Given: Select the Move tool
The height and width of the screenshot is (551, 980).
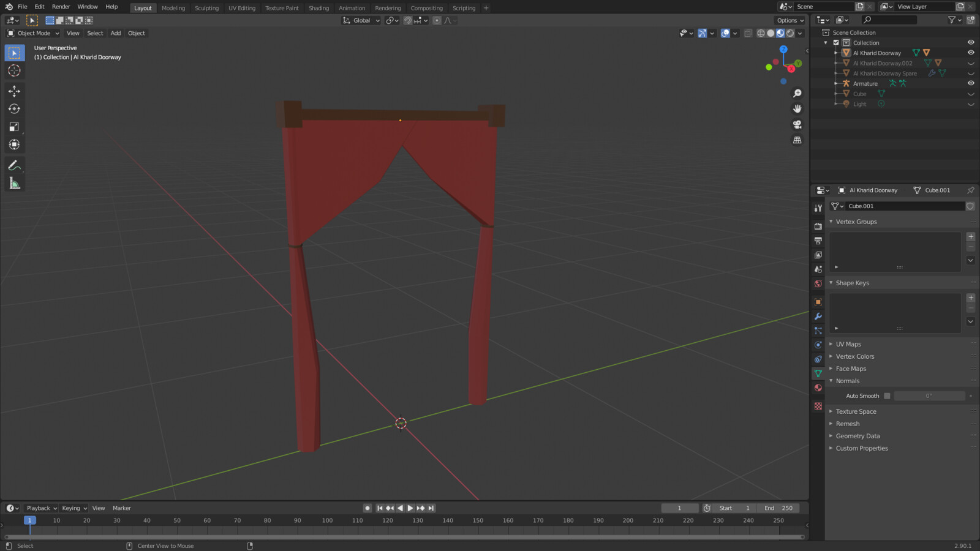Looking at the screenshot, I should (15, 91).
